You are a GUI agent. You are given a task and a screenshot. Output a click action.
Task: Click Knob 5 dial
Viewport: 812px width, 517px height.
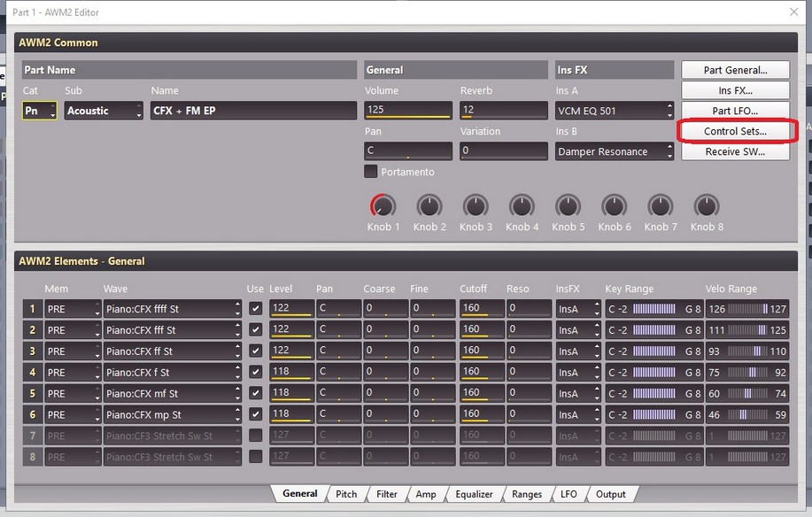pyautogui.click(x=568, y=206)
